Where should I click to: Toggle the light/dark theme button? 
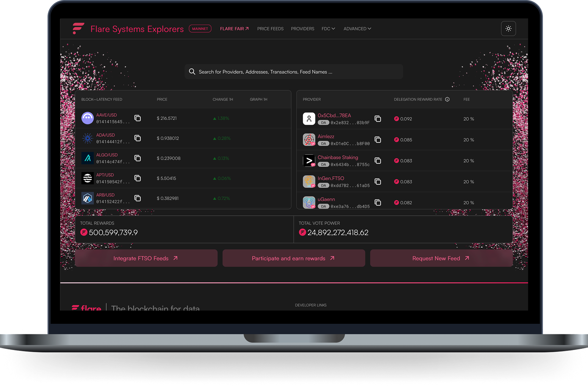(x=508, y=28)
